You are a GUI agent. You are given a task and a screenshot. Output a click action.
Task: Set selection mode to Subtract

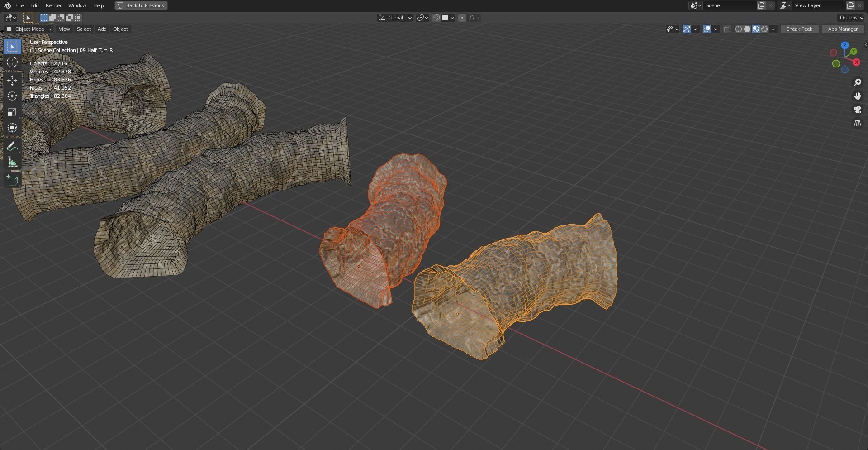[61, 18]
